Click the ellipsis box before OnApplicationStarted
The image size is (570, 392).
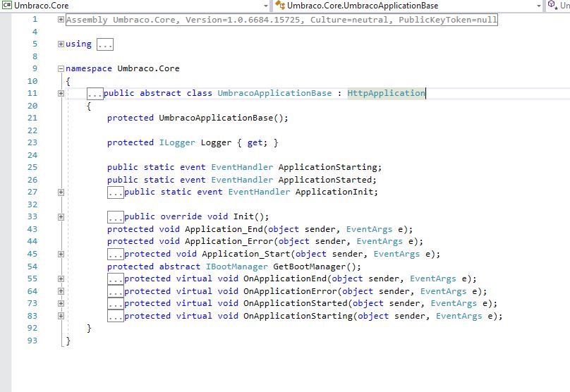pos(116,304)
